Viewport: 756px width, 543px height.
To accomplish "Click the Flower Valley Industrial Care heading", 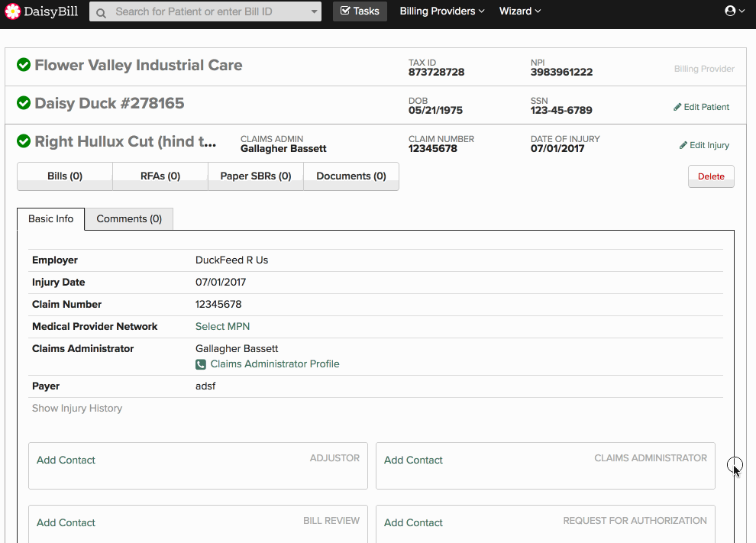I will pos(138,65).
